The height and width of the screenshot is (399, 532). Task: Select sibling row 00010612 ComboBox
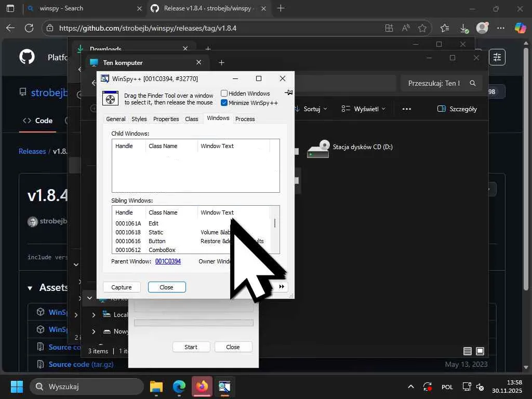click(192, 250)
